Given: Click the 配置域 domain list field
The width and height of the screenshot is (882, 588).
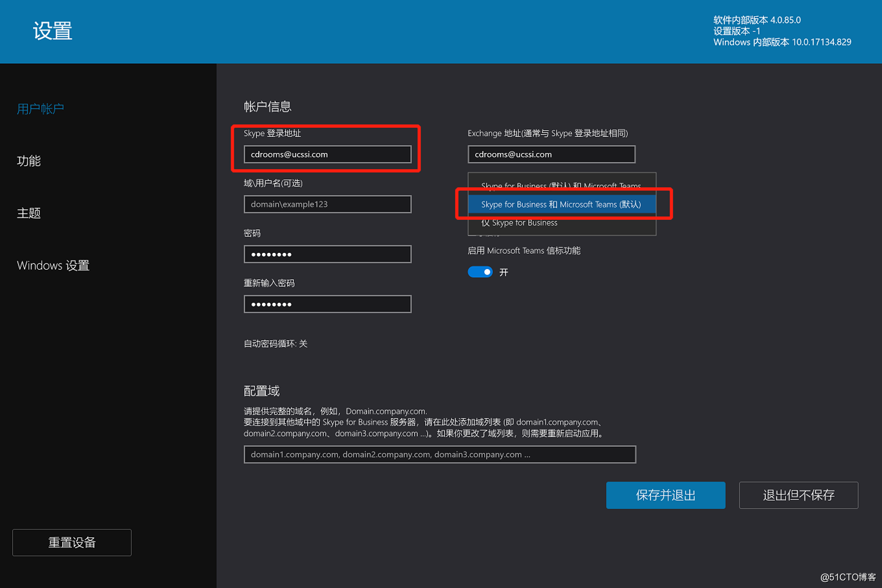Looking at the screenshot, I should click(x=440, y=454).
